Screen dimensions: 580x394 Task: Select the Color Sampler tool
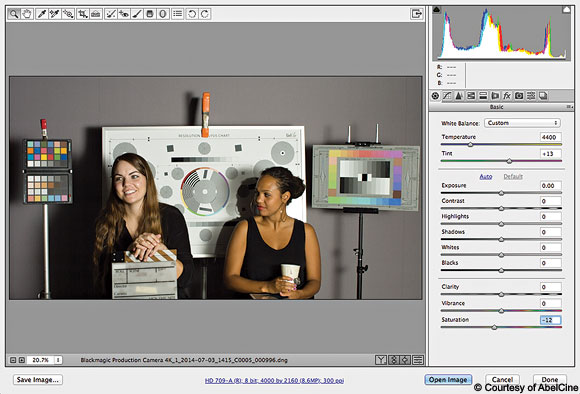[x=55, y=14]
